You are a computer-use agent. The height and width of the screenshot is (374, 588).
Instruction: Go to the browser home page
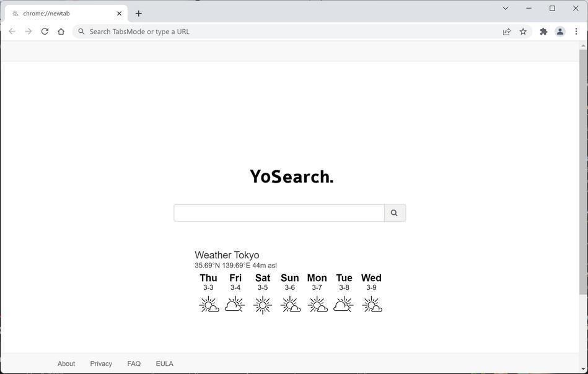coord(61,32)
